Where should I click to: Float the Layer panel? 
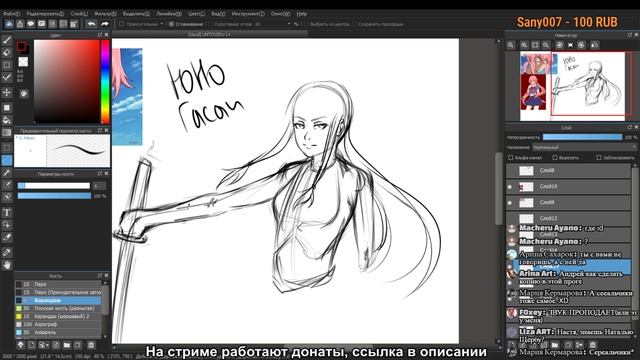[629, 127]
